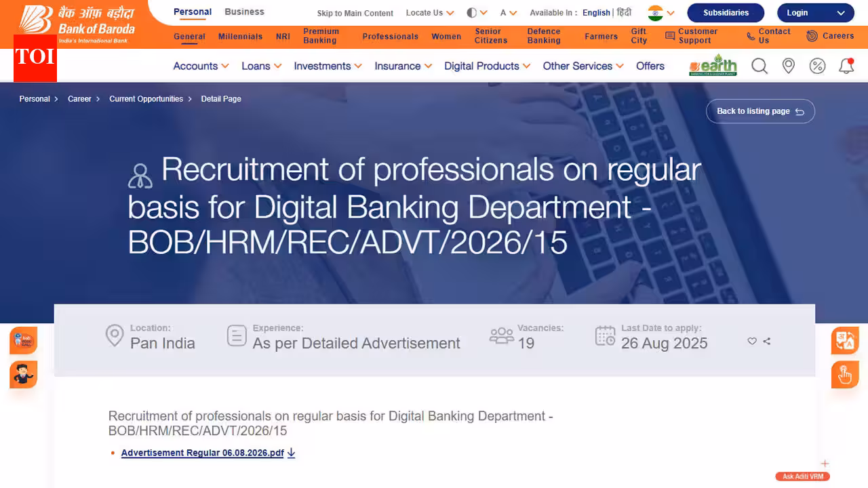
Task: Click the bob Earth logo
Action: pyautogui.click(x=713, y=66)
